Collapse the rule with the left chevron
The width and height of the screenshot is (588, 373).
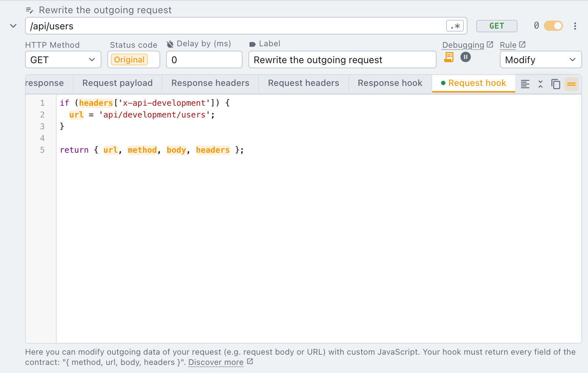point(13,26)
